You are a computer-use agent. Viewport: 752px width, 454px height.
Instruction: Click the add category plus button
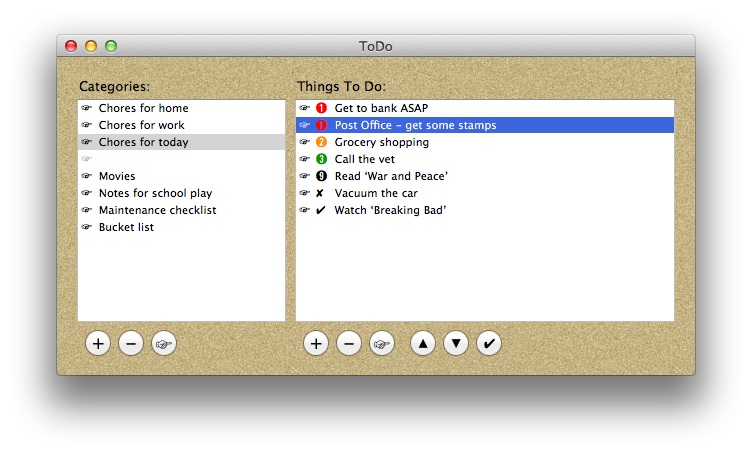point(98,343)
